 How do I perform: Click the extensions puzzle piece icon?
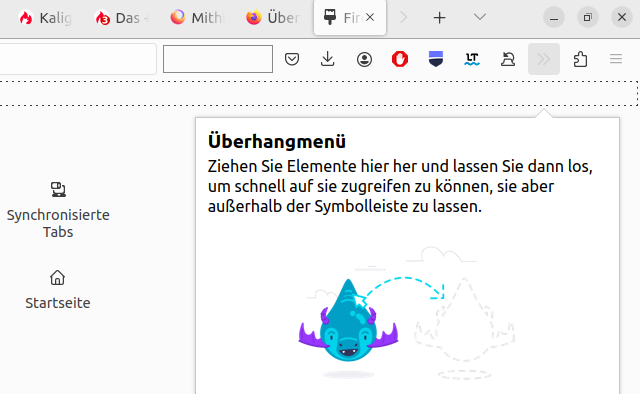pos(580,59)
